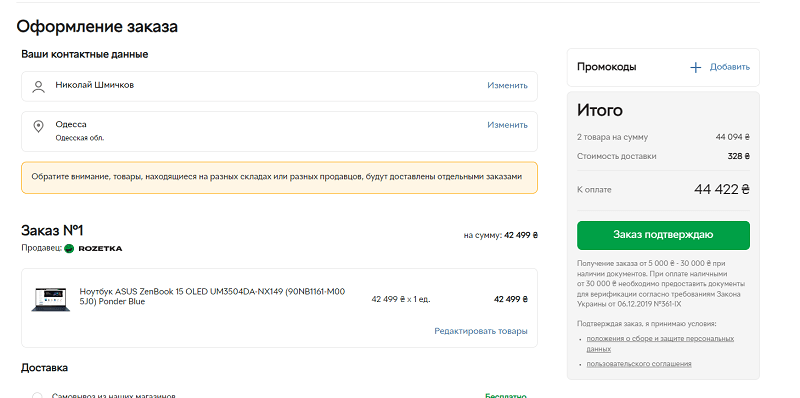
Task: Click the Промокоды label
Action: click(x=607, y=67)
